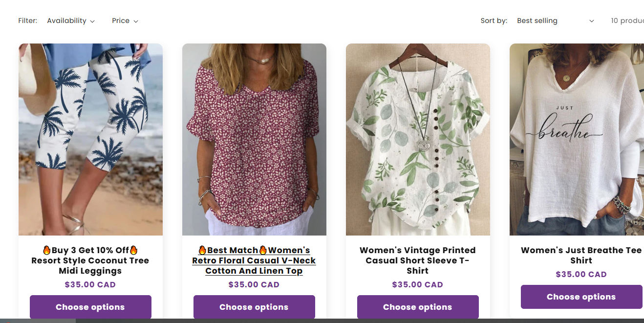Image resolution: width=644 pixels, height=323 pixels.
Task: Click the fire emoji after '10% Off'
Action: pos(133,250)
